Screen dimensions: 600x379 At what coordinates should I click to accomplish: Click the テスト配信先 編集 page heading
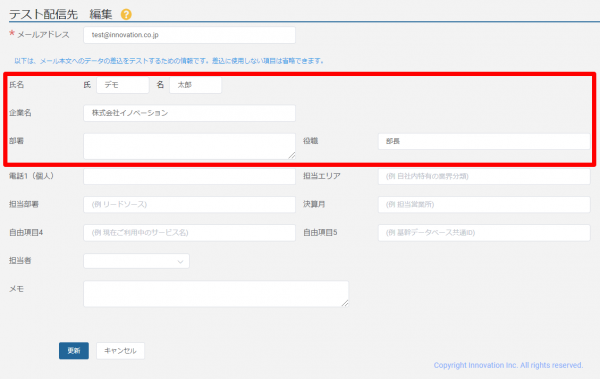point(60,15)
